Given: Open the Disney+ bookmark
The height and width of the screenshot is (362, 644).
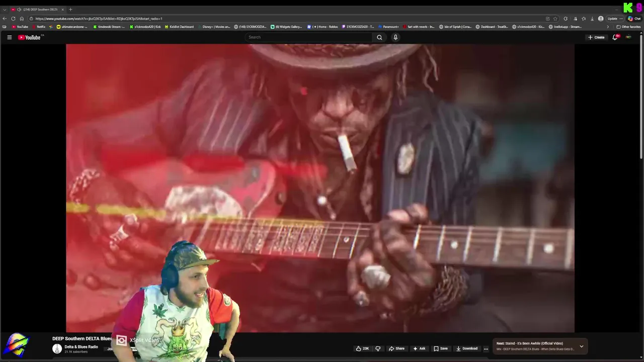Looking at the screenshot, I should (214, 27).
